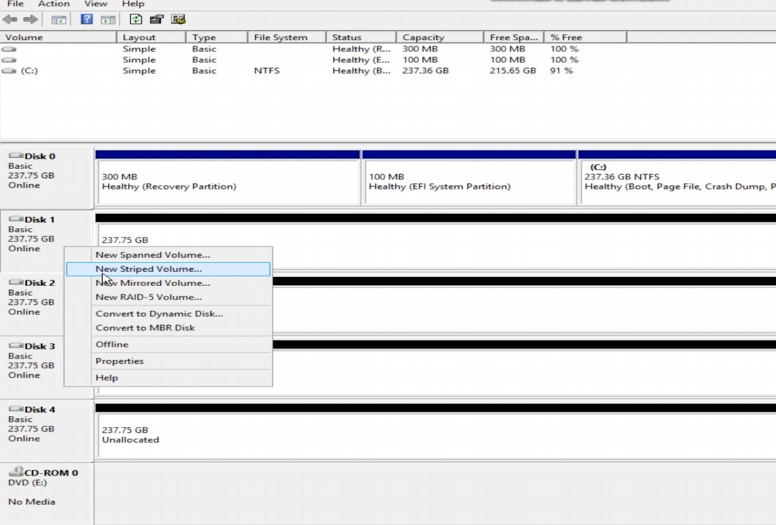Click the CD-ROM 0 disc icon
This screenshot has width=776, height=525.
pyautogui.click(x=16, y=471)
